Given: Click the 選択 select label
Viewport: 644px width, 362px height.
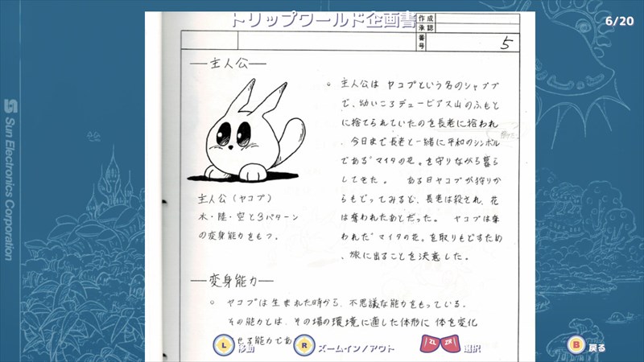Looking at the screenshot, I should tap(472, 348).
